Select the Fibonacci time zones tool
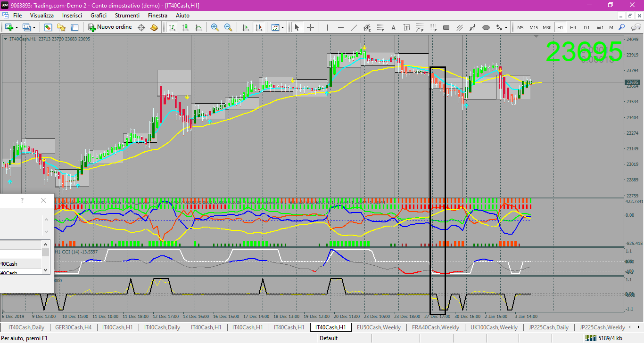644x343 pixels. 433,27
